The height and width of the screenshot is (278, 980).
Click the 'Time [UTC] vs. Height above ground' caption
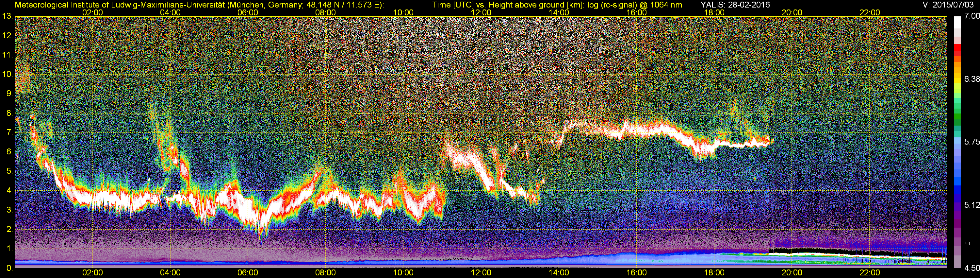[x=557, y=5]
